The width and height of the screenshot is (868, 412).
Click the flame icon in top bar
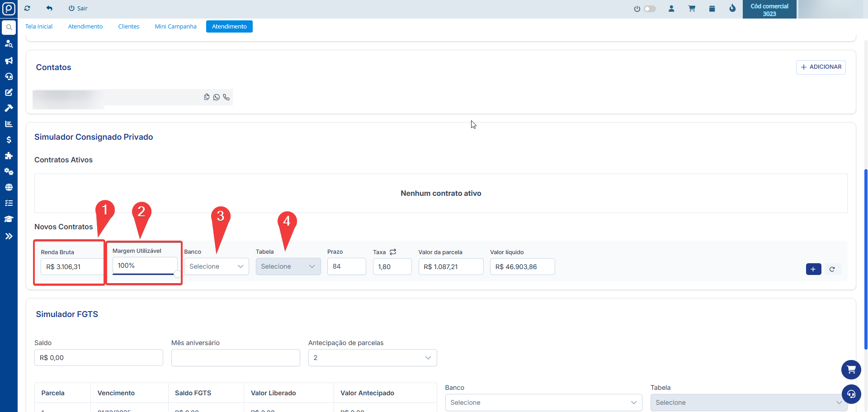pos(732,9)
